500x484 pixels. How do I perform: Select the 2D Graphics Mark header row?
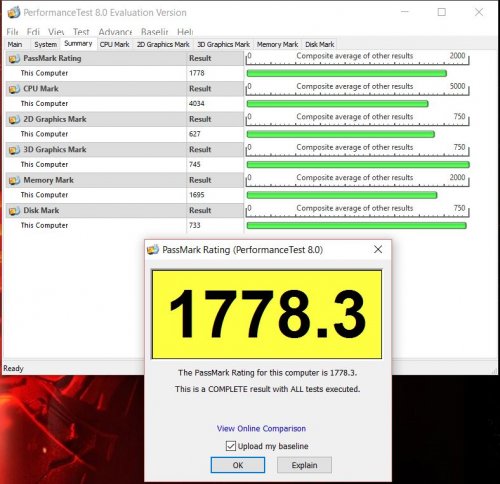tap(124, 119)
